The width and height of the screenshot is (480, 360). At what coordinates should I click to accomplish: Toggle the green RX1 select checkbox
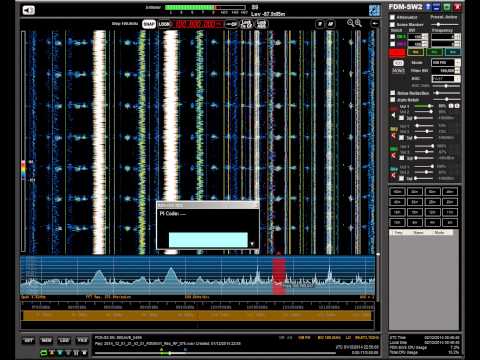point(392,37)
